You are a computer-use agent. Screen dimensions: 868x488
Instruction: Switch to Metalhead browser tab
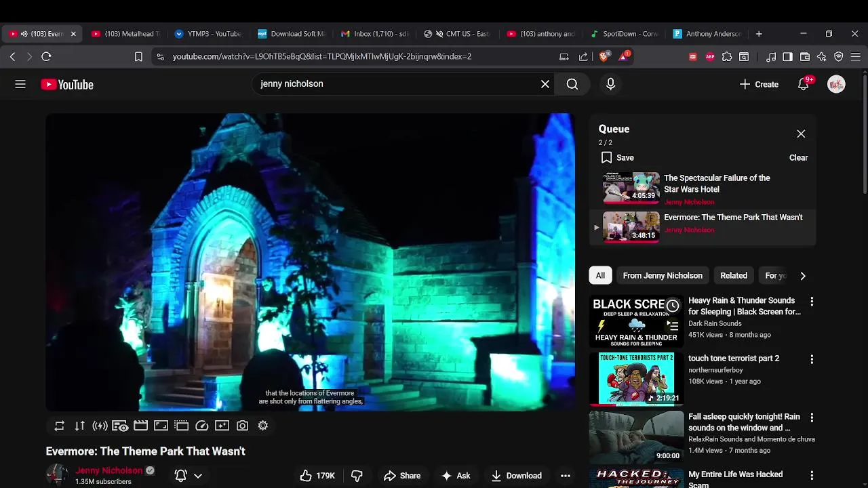125,34
